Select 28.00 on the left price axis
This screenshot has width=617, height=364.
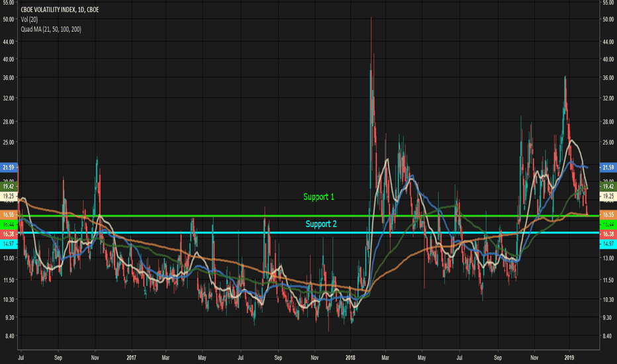tap(8, 122)
